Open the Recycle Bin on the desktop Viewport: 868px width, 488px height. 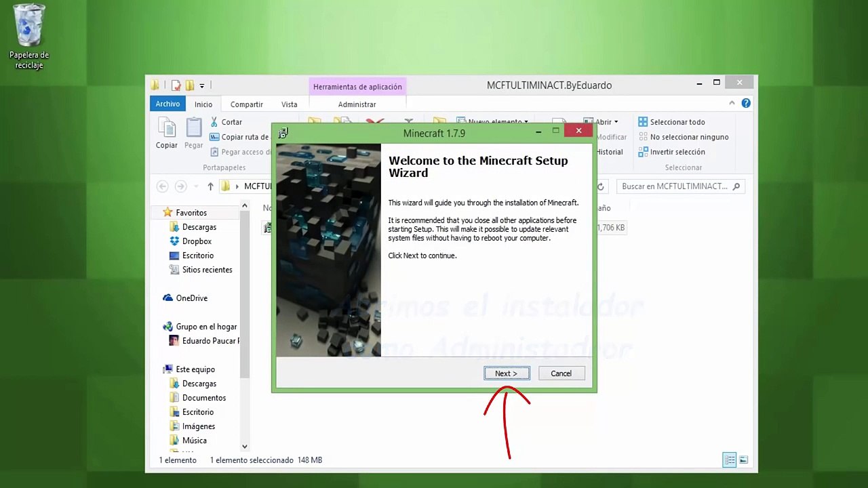click(x=28, y=36)
